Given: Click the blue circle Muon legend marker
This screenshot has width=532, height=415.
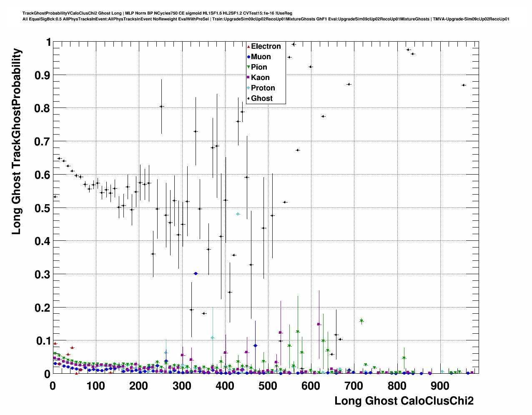Looking at the screenshot, I should click(x=249, y=57).
